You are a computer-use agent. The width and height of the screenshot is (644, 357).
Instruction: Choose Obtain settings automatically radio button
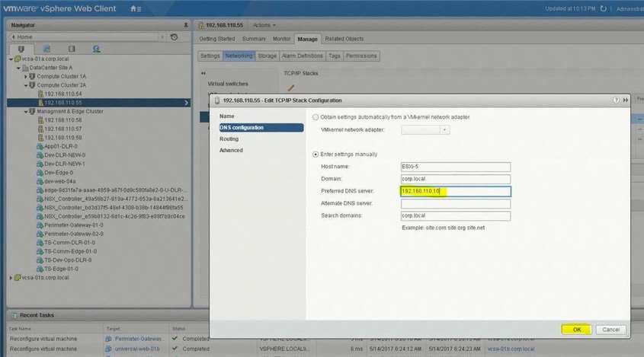click(316, 117)
